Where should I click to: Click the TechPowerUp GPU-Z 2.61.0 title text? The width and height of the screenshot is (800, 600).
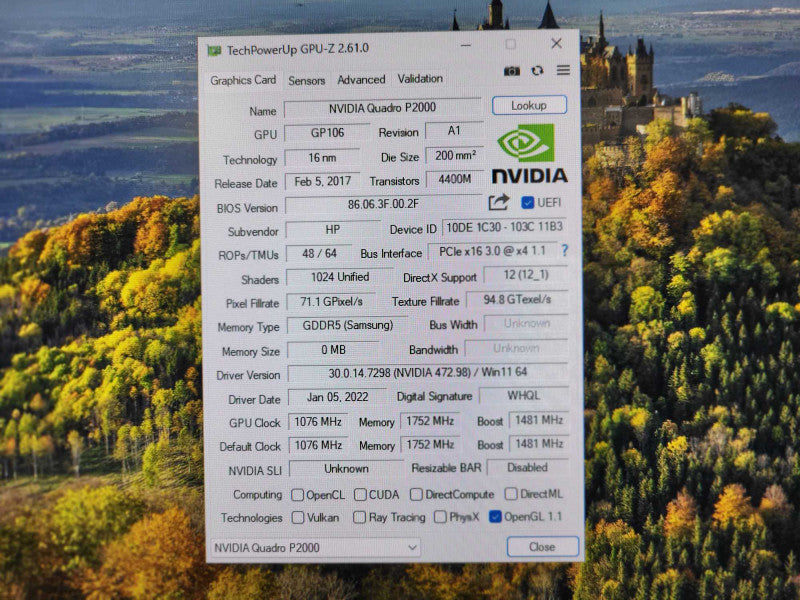pos(297,49)
